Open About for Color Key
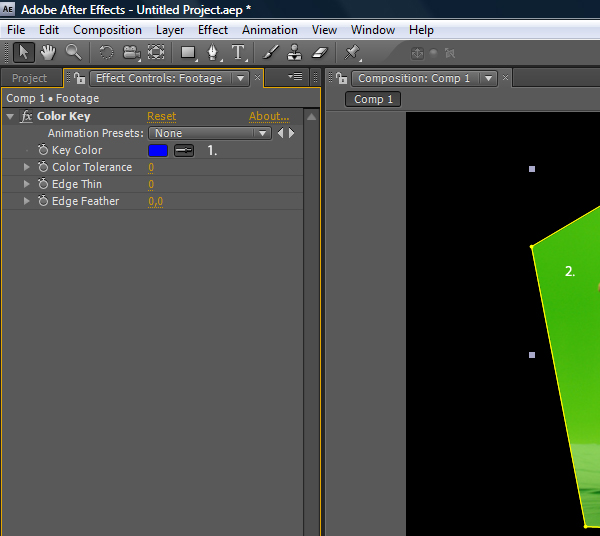This screenshot has height=536, width=600. coord(269,116)
